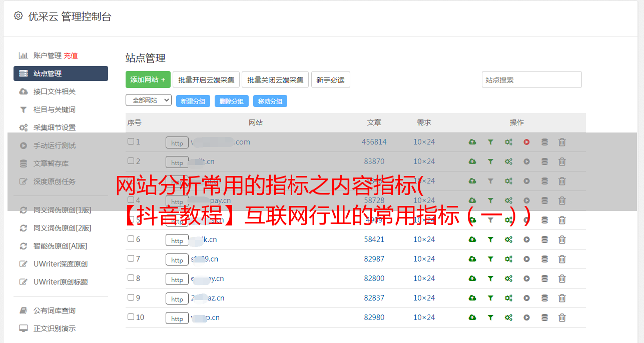Open publish interface icon for row 1
The width and height of the screenshot is (644, 343).
click(x=472, y=142)
